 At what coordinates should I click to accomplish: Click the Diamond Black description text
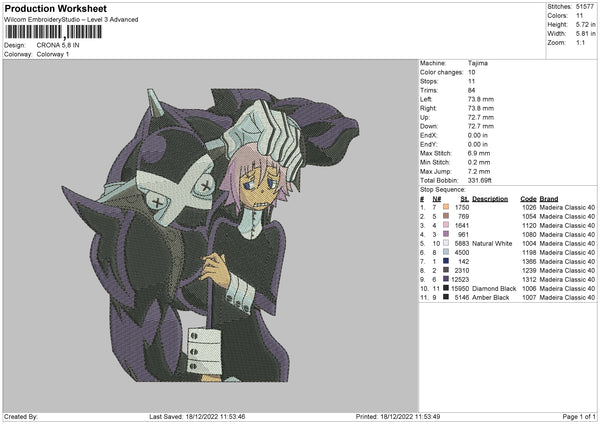(x=494, y=289)
